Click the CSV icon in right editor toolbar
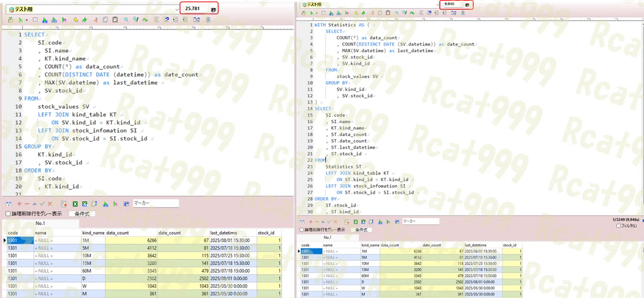644x298 pixels. [x=339, y=13]
